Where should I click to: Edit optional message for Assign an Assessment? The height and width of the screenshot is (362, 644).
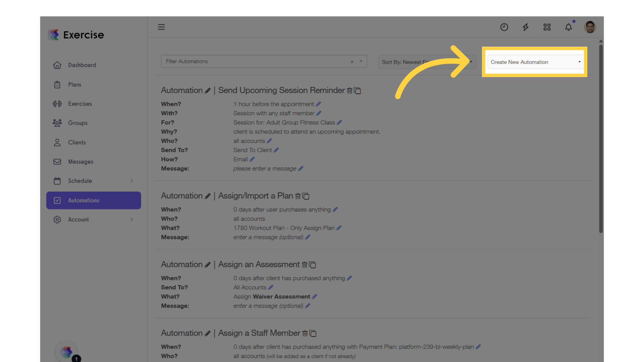click(x=308, y=306)
